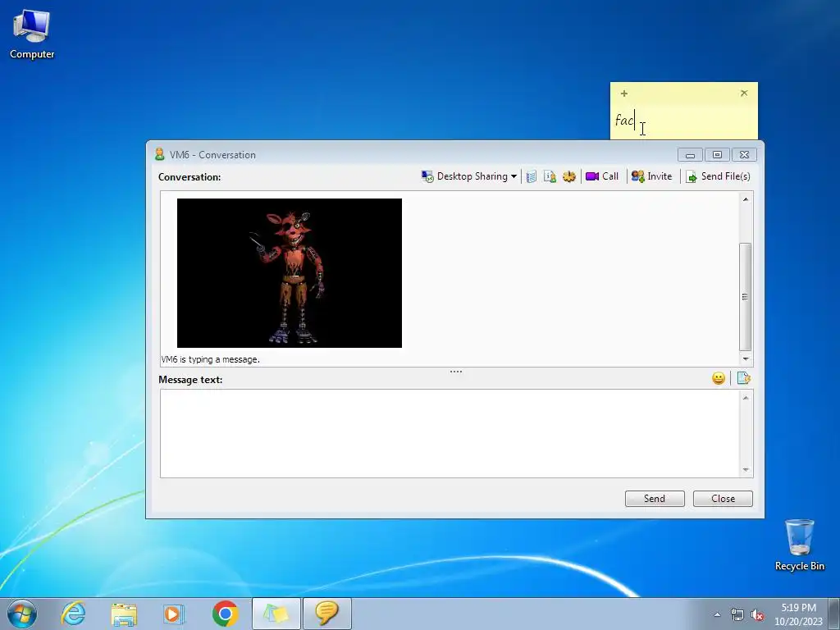Open the clock showing 5:19 PM

[798, 614]
